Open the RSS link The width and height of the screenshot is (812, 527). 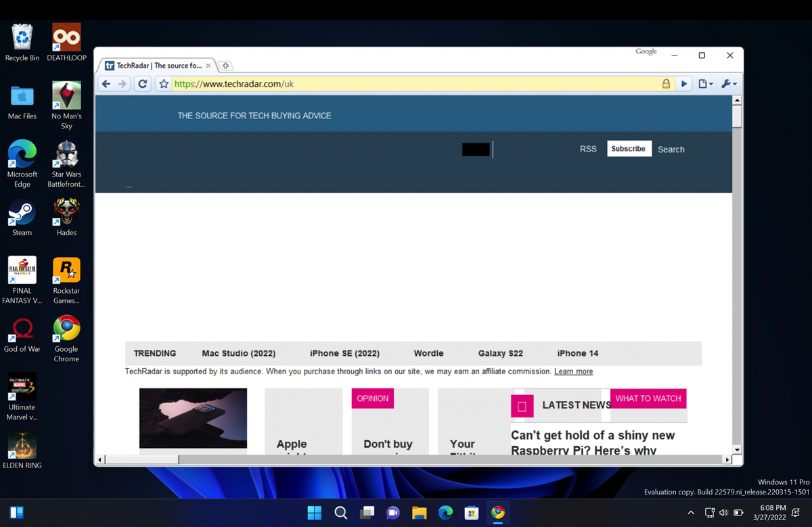(x=588, y=148)
